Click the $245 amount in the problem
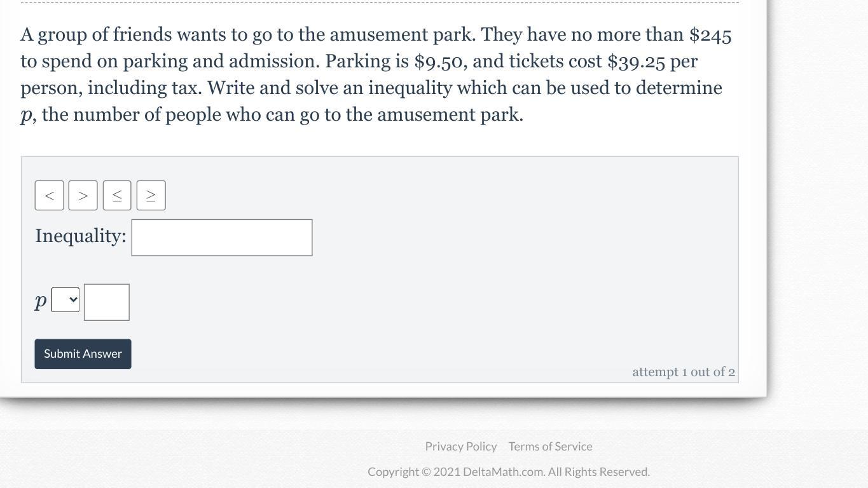The width and height of the screenshot is (868, 488). [x=710, y=35]
